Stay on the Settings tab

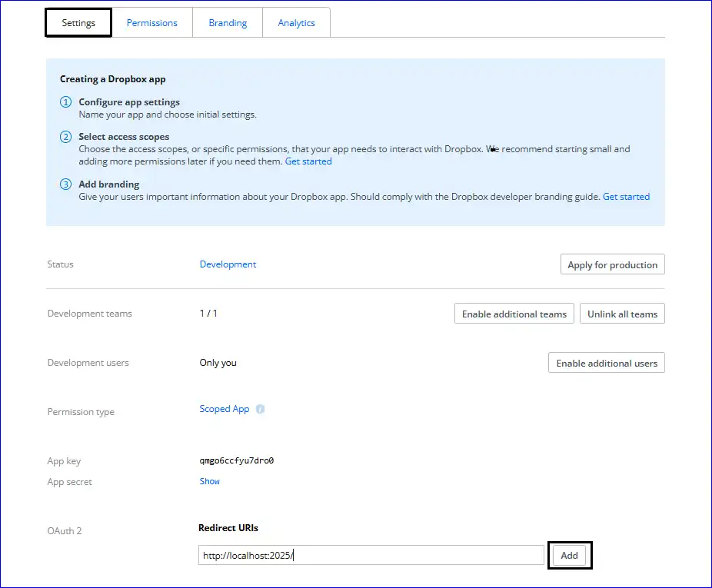[x=77, y=22]
